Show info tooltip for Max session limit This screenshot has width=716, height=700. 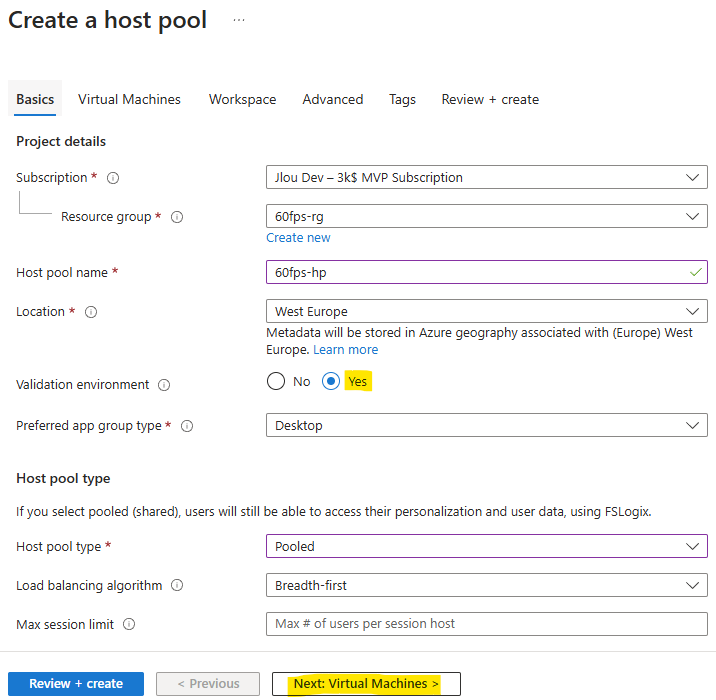[129, 624]
